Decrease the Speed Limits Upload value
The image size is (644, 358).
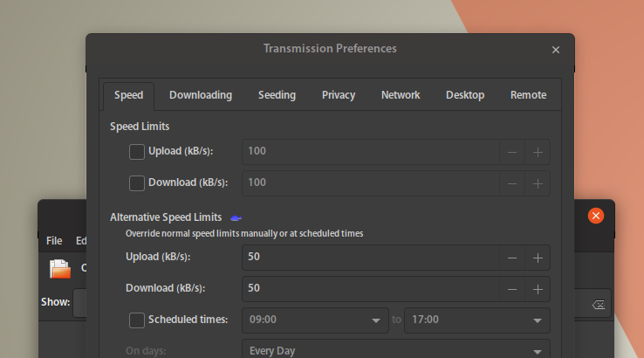pos(512,152)
